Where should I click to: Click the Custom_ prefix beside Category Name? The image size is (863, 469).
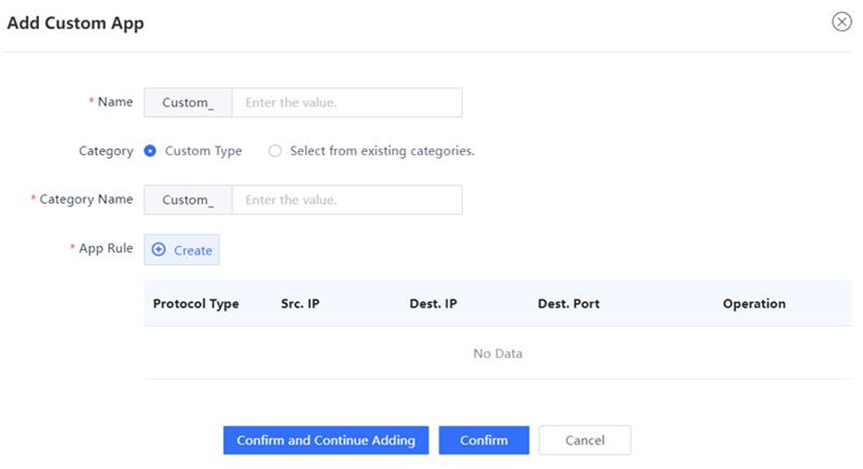pyautogui.click(x=188, y=200)
